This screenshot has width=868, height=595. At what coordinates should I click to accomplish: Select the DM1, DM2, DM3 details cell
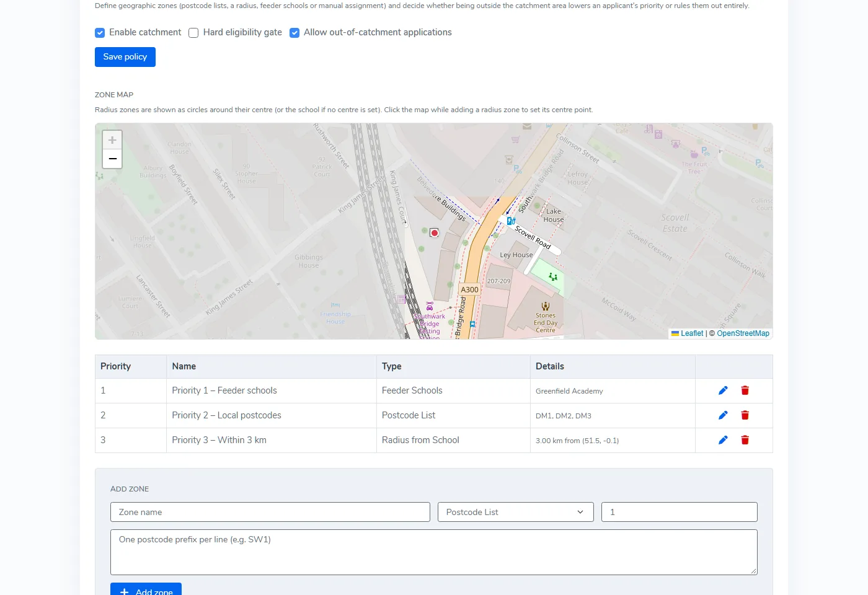(x=613, y=416)
